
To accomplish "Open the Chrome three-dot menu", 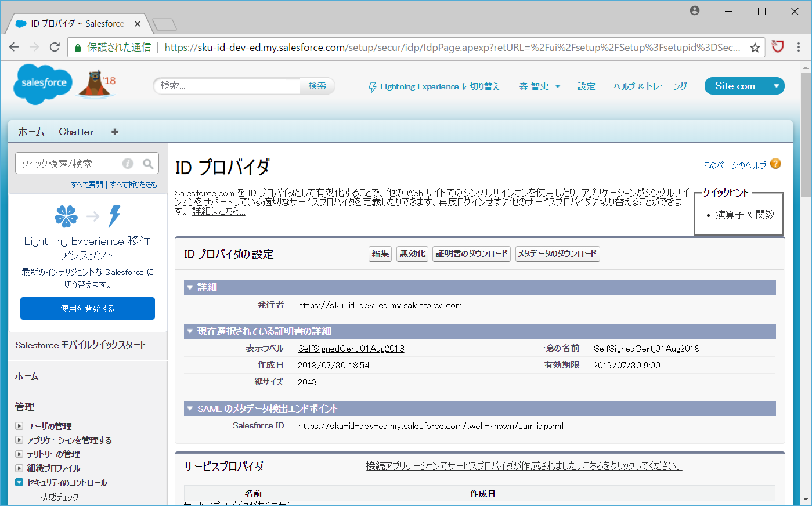I will point(799,48).
